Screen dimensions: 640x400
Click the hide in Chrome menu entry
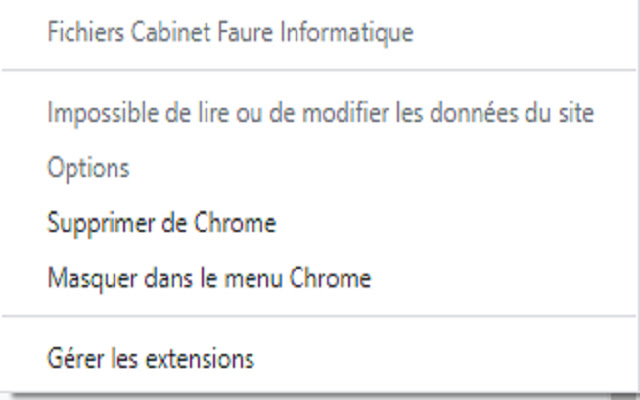pos(209,277)
